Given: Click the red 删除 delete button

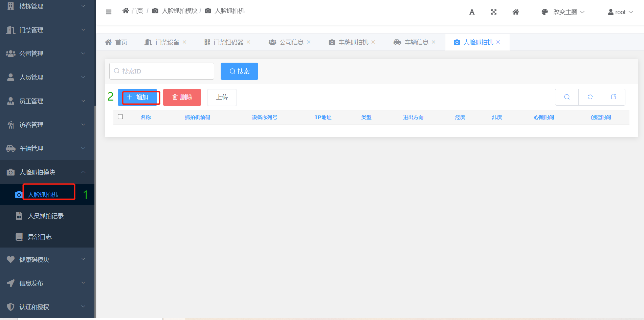Looking at the screenshot, I should [x=182, y=97].
